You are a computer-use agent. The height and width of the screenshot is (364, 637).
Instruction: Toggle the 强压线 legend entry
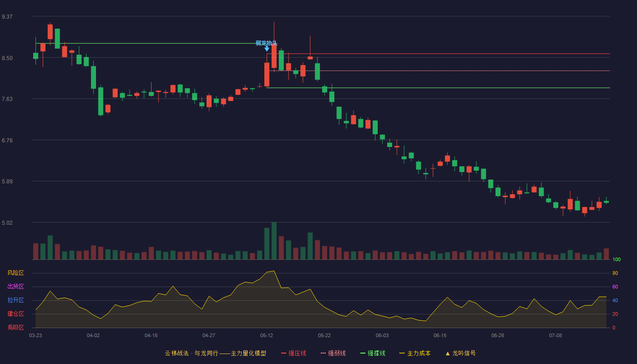pos(293,353)
